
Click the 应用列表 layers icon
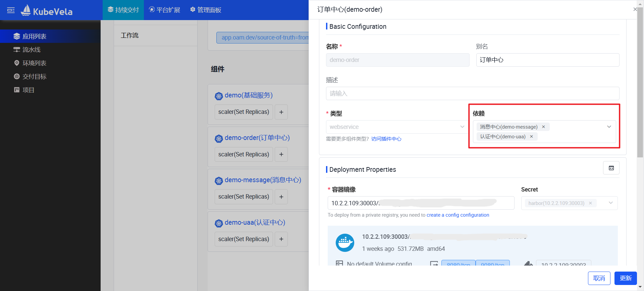click(x=17, y=36)
